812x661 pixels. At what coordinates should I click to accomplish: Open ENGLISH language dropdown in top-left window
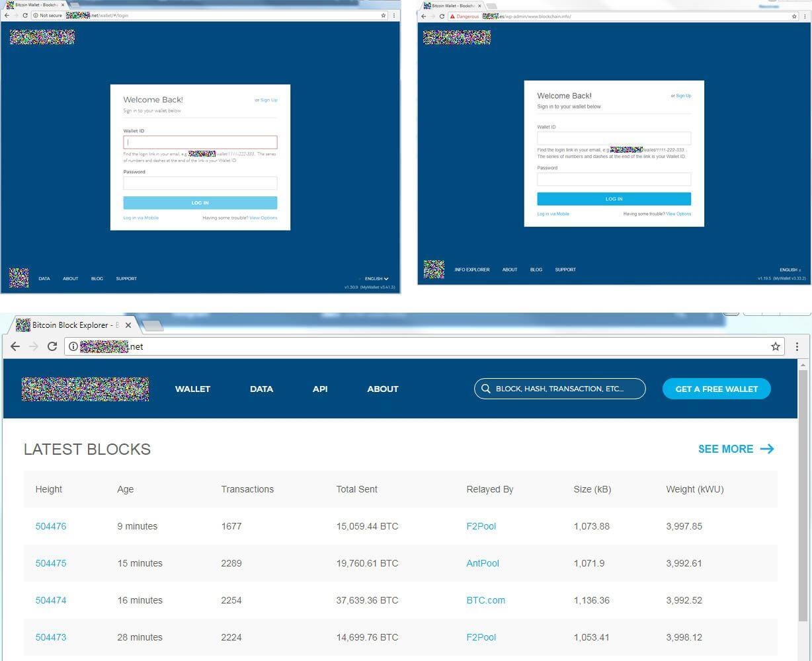(x=377, y=279)
